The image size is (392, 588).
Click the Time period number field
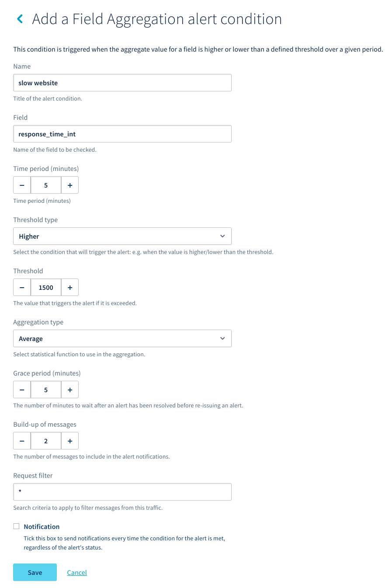tap(46, 185)
